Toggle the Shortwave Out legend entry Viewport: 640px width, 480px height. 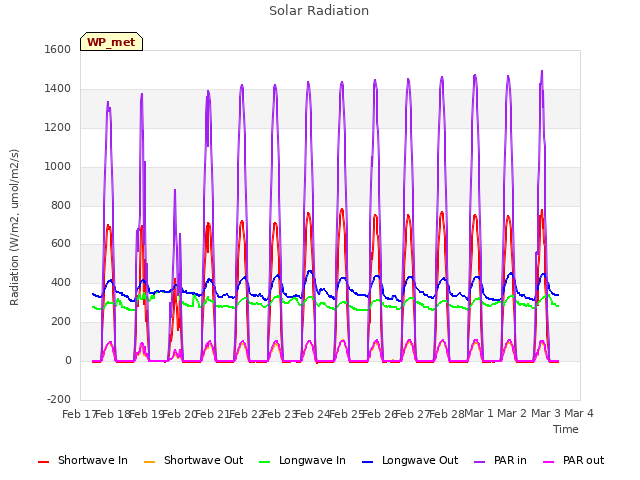pyautogui.click(x=193, y=460)
